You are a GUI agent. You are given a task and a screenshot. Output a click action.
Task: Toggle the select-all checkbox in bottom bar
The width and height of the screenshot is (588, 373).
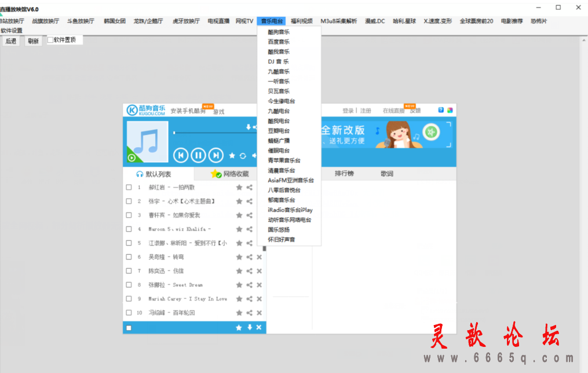pos(129,328)
